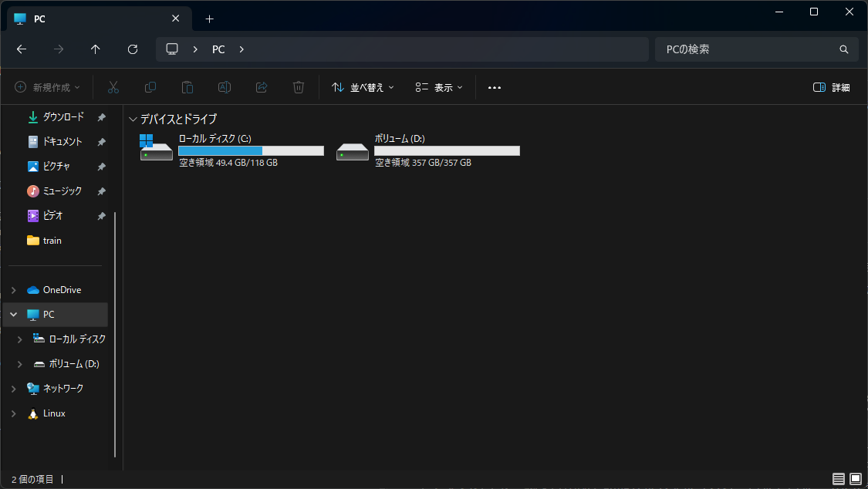This screenshot has width=868, height=489.
Task: Click the pin icon beside ピクチャ
Action: coord(101,167)
